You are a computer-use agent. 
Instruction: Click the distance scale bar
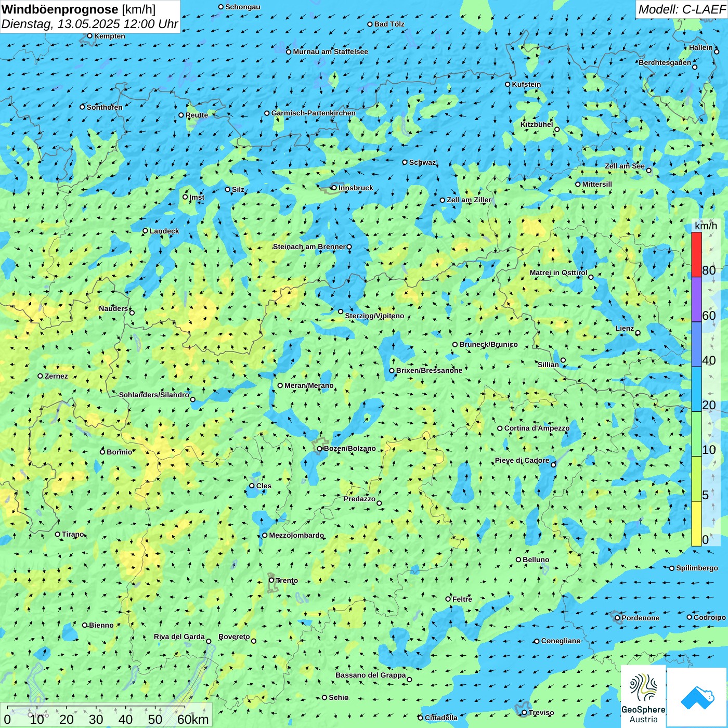point(96,708)
